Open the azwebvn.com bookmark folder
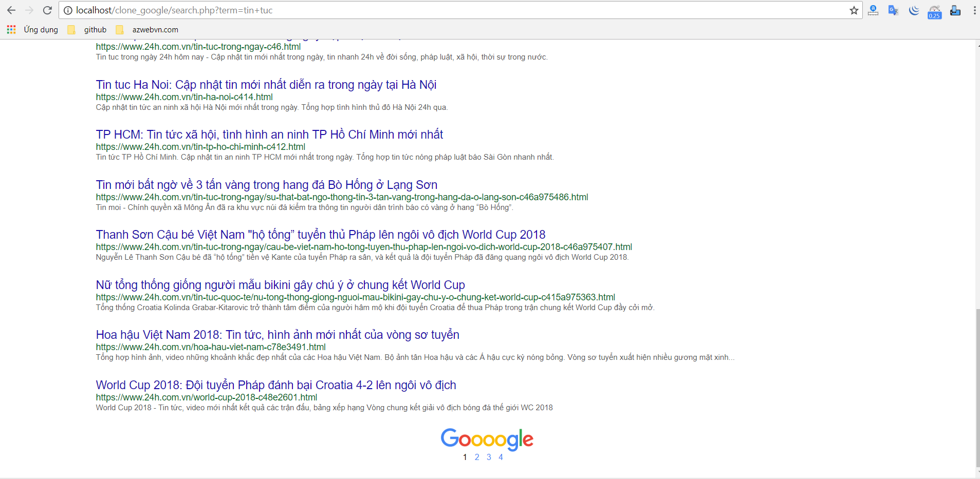980x479 pixels. point(147,30)
